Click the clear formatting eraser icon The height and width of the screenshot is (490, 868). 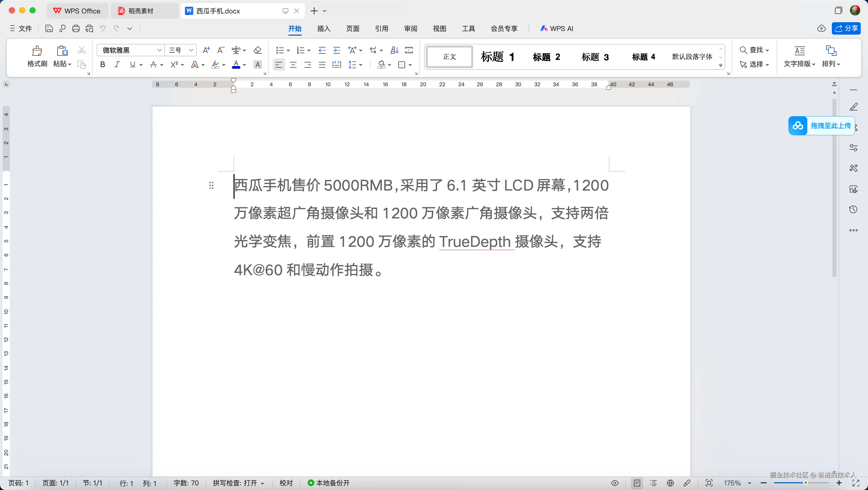258,50
